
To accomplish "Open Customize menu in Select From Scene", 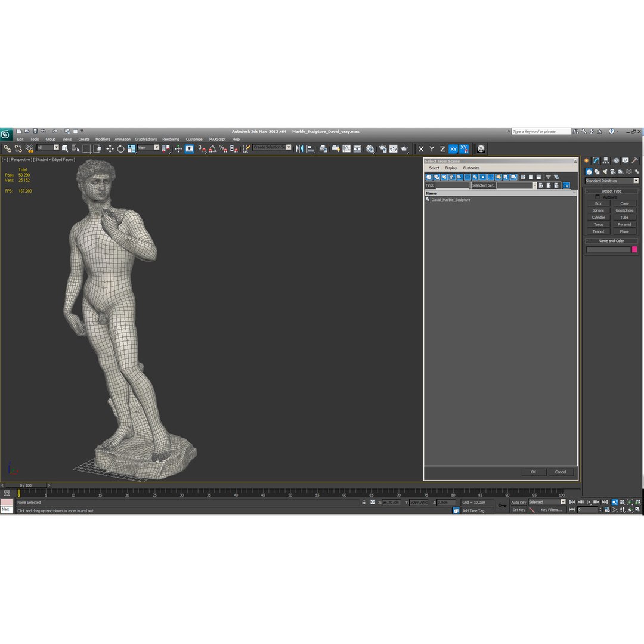I will click(x=471, y=168).
